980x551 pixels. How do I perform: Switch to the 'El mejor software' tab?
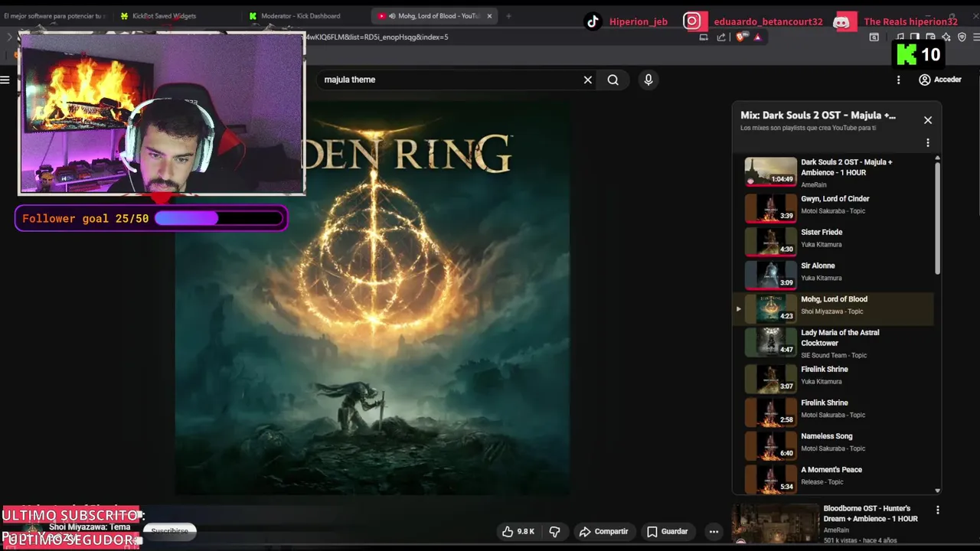(x=55, y=15)
